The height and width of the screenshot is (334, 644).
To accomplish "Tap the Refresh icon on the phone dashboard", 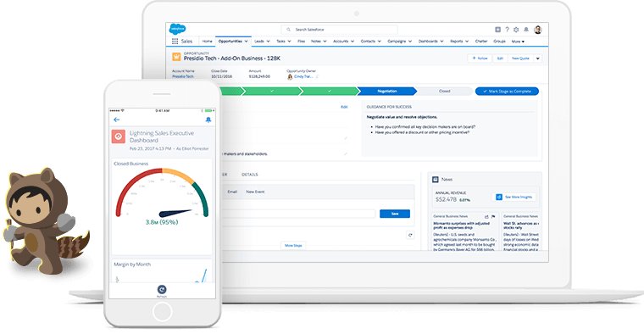I will (x=162, y=290).
